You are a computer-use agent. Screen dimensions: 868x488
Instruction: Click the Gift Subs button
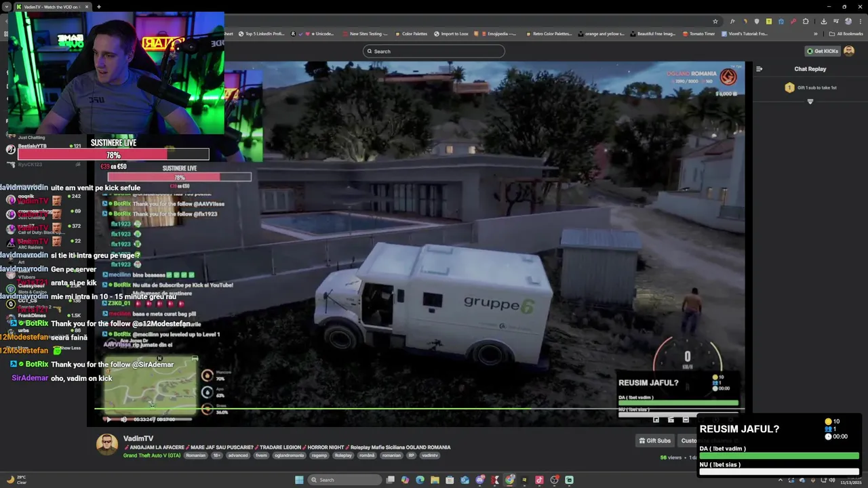click(x=655, y=441)
